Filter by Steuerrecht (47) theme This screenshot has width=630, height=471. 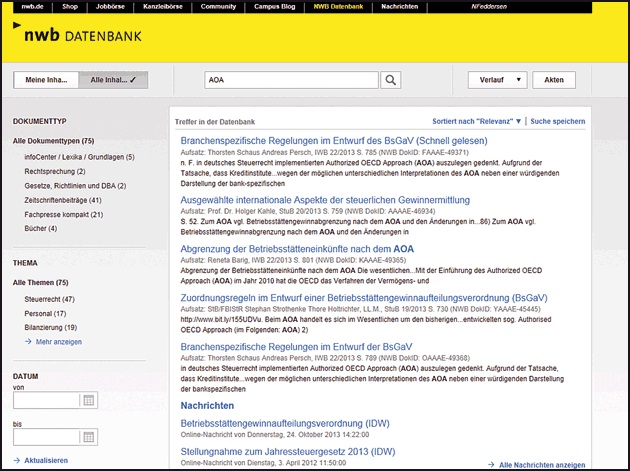[49, 299]
